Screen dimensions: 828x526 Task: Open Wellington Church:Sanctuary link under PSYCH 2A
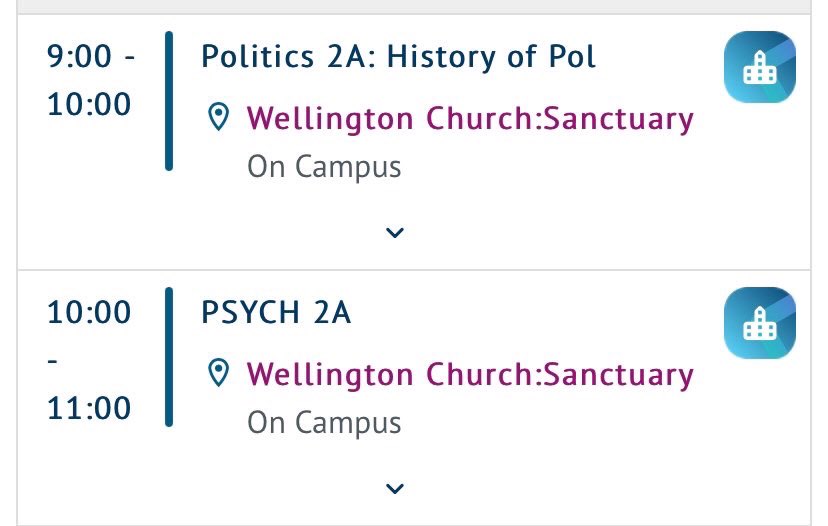pos(470,374)
